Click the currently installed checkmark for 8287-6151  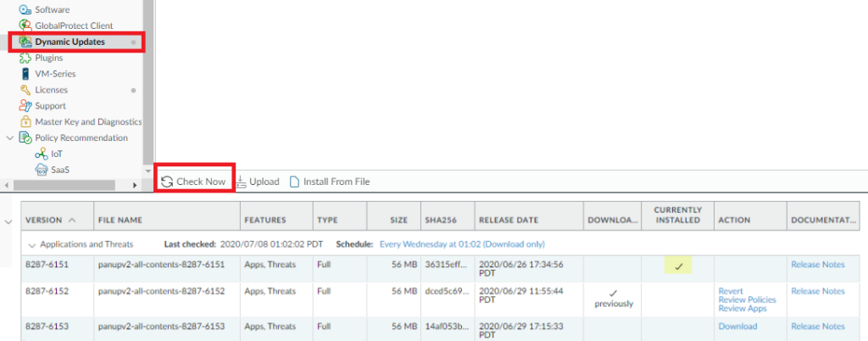(679, 267)
